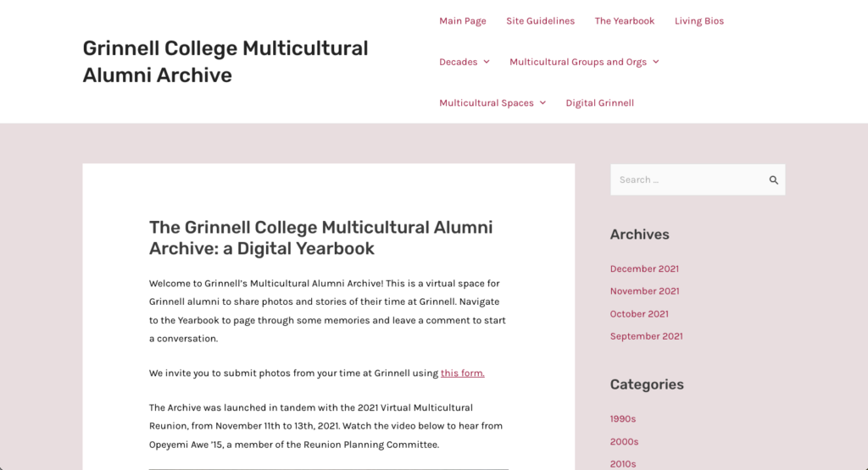Open the Living Bios menu item
Screen dimensions: 868x470
(699, 21)
